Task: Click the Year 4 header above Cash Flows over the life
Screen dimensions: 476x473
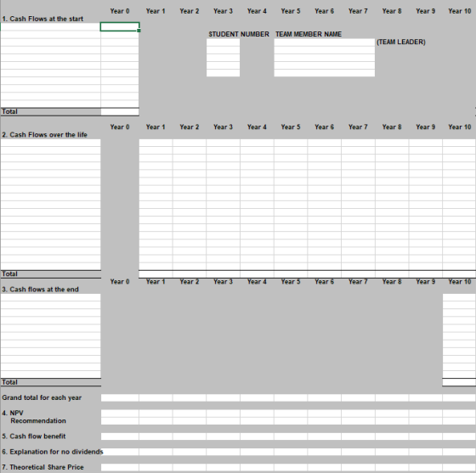Action: point(257,127)
